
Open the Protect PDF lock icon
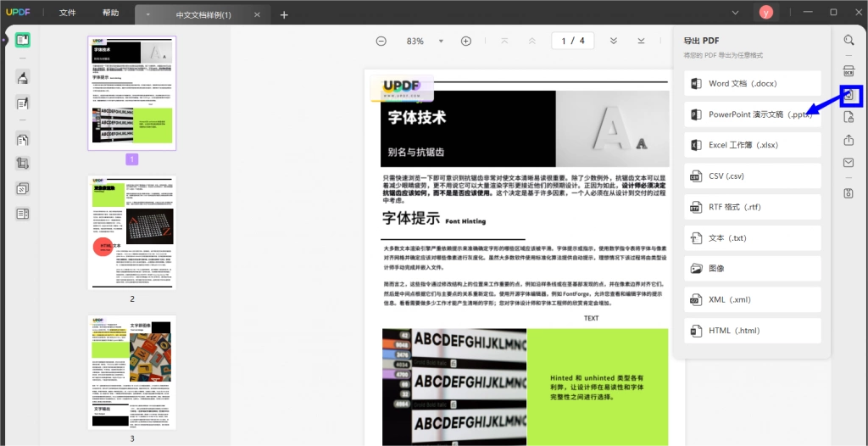[849, 117]
